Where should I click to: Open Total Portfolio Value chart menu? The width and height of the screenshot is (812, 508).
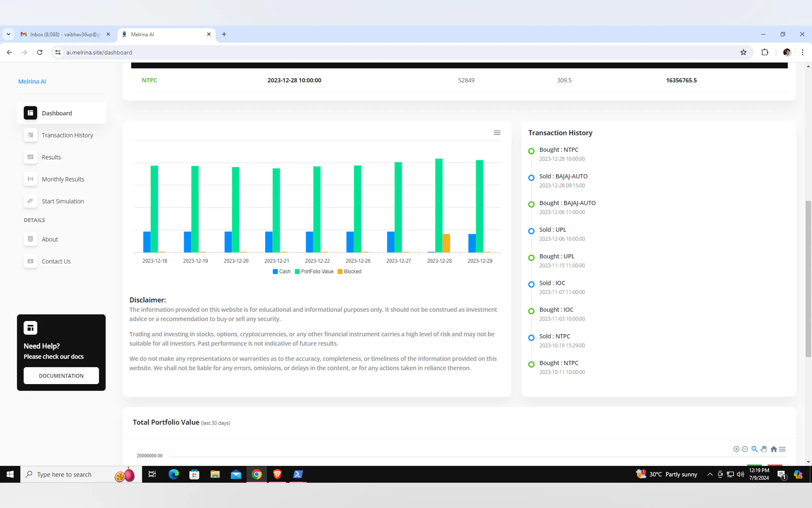click(x=782, y=449)
